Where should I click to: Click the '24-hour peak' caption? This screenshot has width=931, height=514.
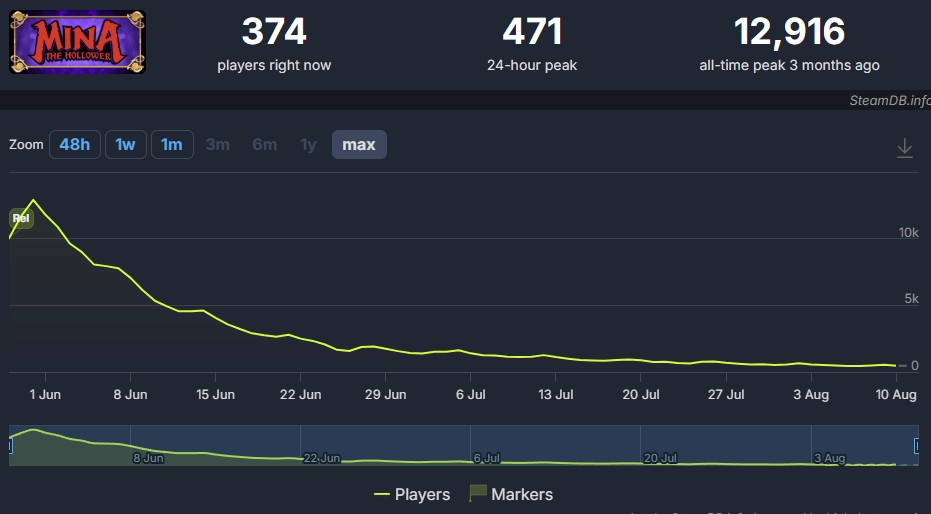click(x=532, y=65)
